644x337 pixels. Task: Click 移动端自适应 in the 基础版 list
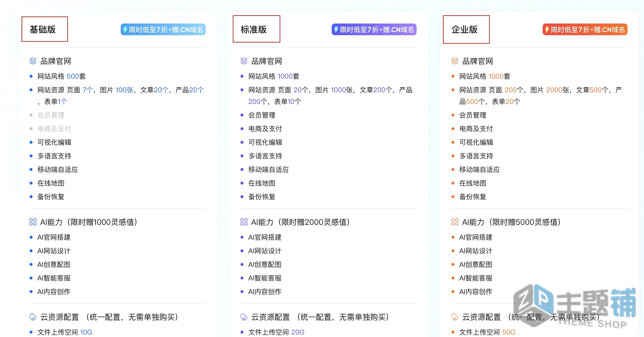tap(58, 169)
